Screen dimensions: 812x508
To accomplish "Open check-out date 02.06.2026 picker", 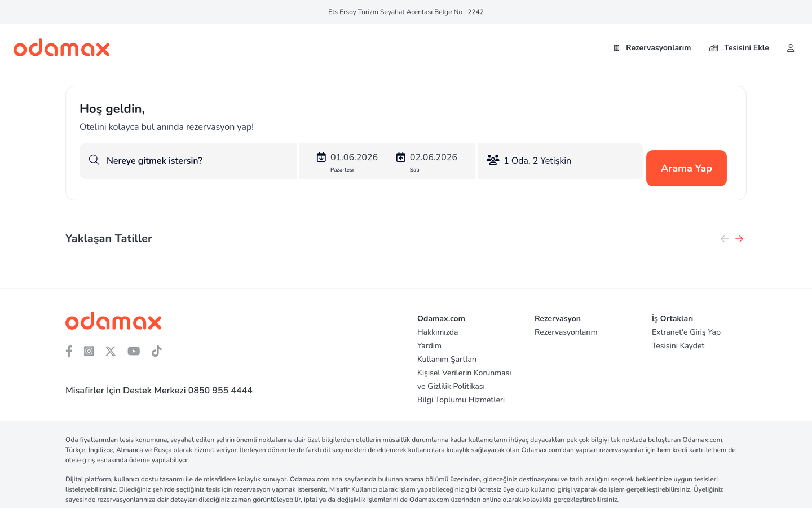I will click(427, 161).
